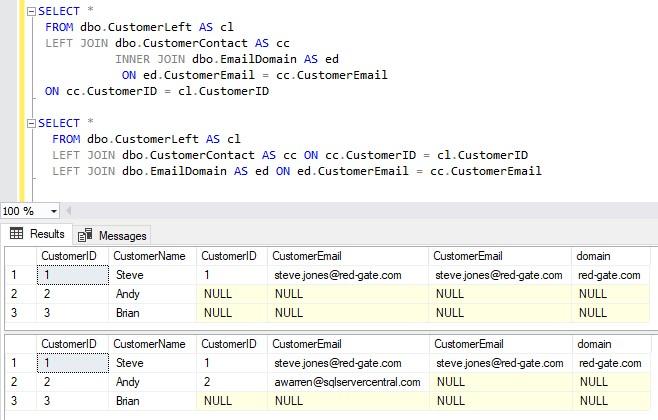Image resolution: width=658 pixels, height=420 pixels.
Task: Click the grid icon on Results tab
Action: [x=17, y=234]
